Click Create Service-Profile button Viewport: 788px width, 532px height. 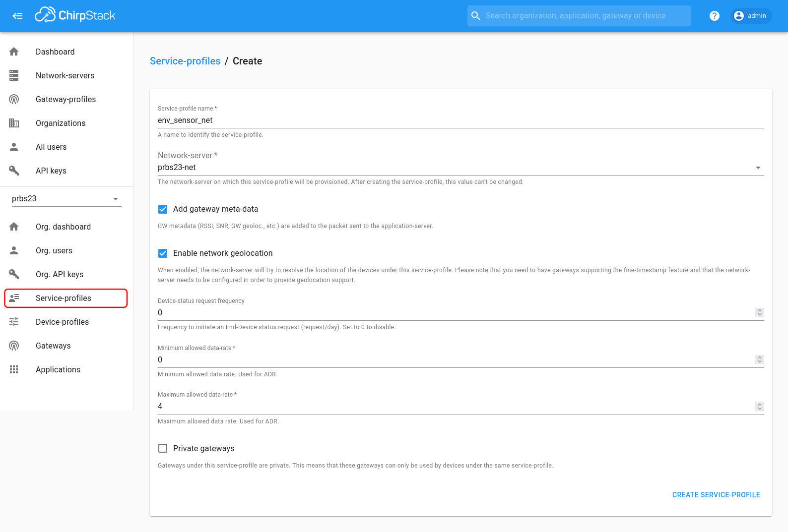(x=716, y=495)
